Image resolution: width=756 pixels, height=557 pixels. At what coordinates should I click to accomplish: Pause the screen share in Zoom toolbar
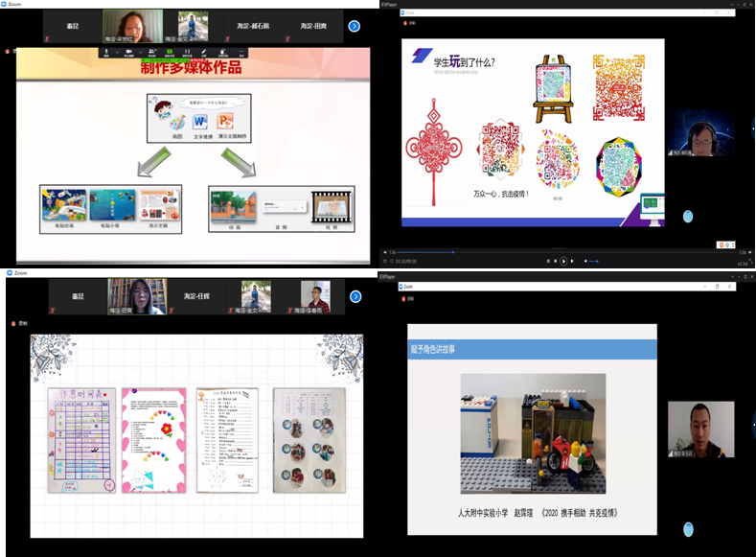[x=187, y=51]
